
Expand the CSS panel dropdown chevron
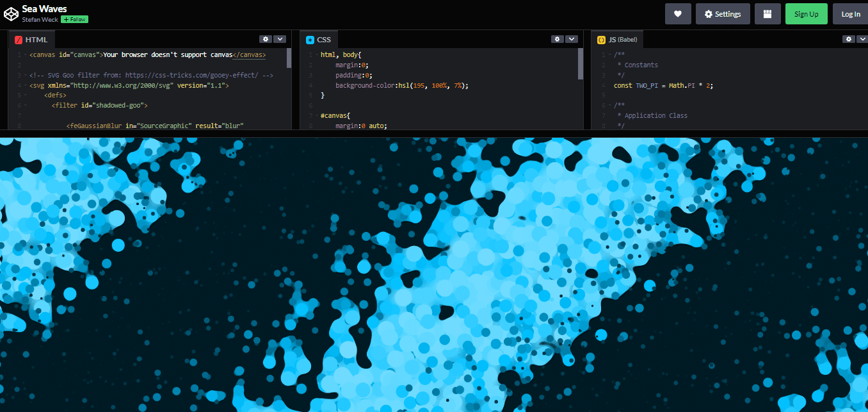coord(571,38)
